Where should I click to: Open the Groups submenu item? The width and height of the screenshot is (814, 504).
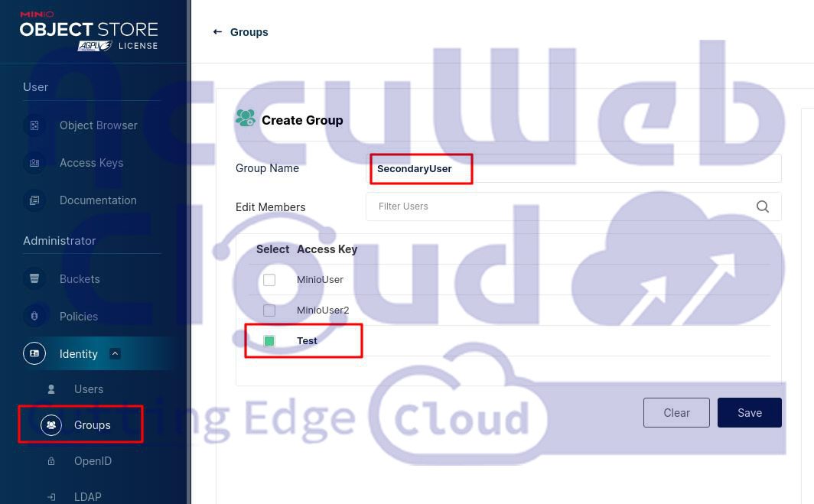pos(92,425)
